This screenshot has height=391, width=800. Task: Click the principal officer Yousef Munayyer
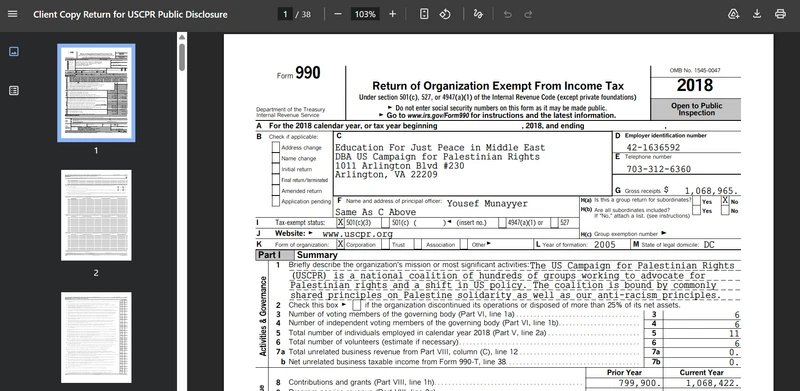point(487,203)
